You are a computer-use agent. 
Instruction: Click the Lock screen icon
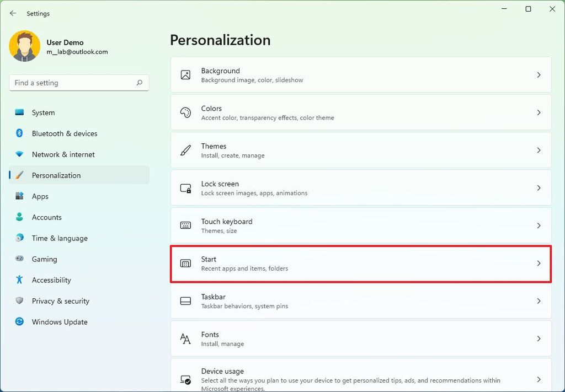(x=185, y=187)
